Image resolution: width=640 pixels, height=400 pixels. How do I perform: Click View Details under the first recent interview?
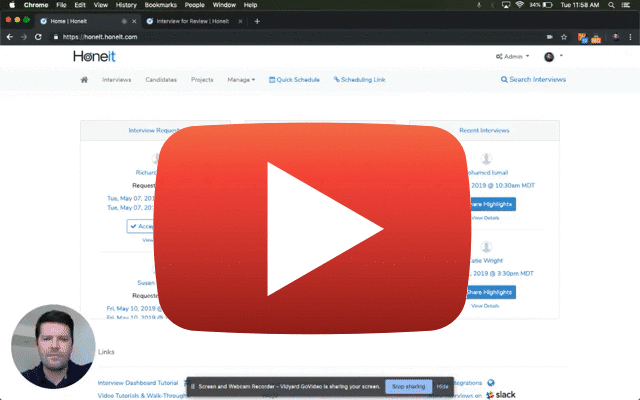tap(485, 218)
